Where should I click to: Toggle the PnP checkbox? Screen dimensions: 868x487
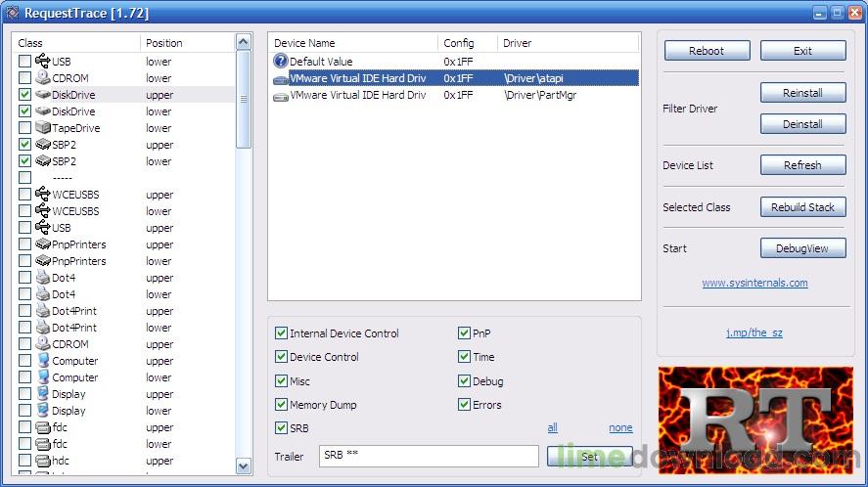coord(465,333)
